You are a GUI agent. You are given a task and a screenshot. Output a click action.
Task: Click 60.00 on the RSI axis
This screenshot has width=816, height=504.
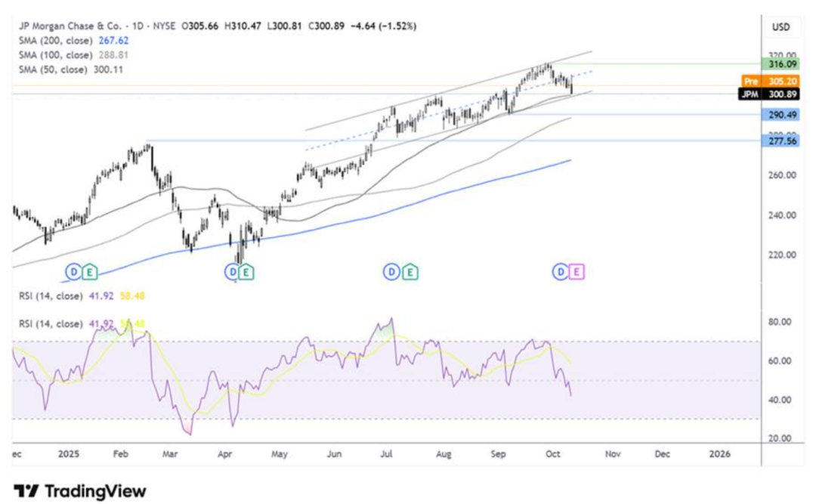[780, 361]
